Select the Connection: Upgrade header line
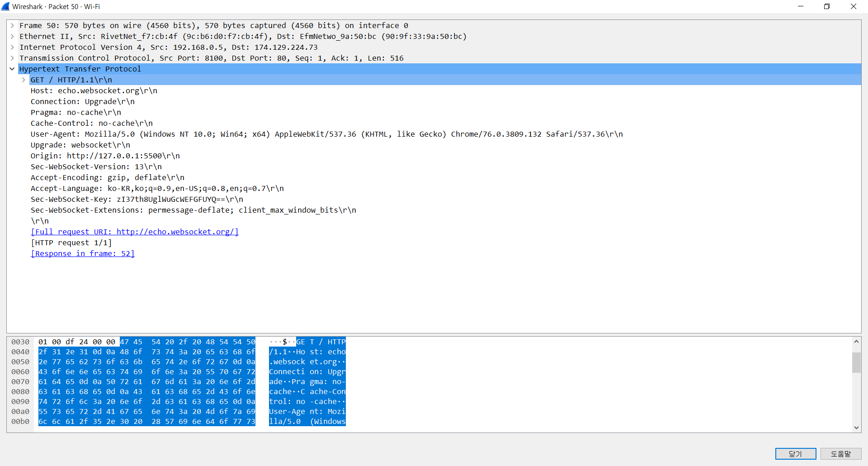 click(x=83, y=101)
